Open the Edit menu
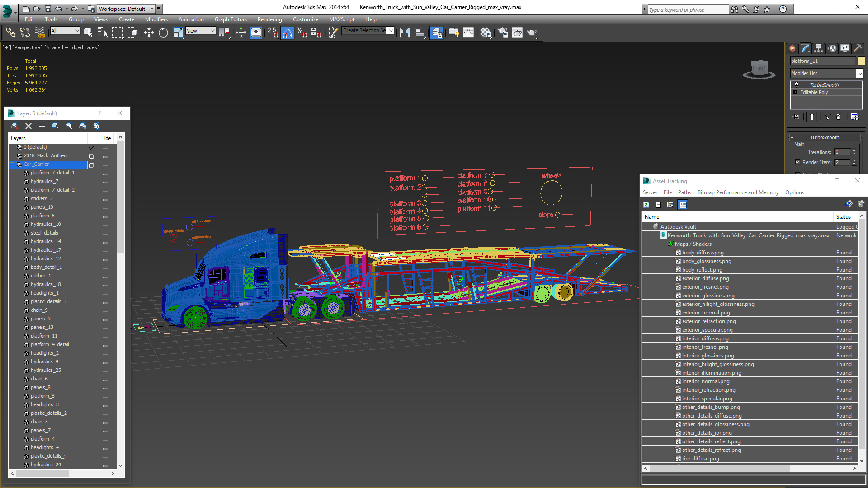This screenshot has height=488, width=868. tap(29, 19)
